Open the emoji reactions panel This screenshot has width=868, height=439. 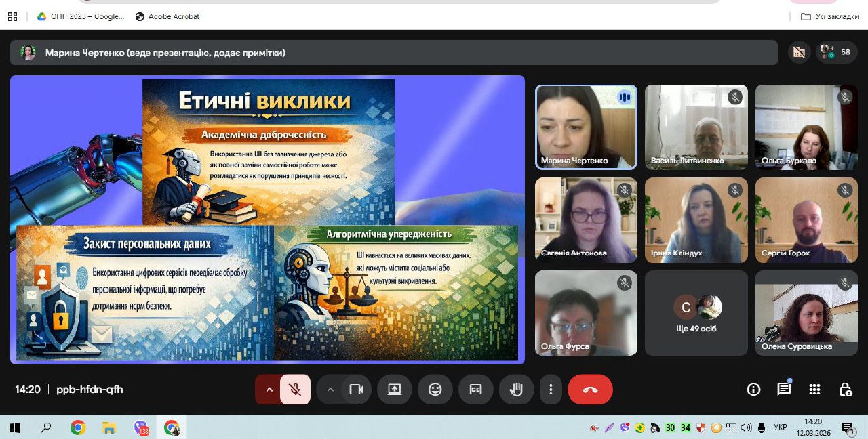point(435,390)
